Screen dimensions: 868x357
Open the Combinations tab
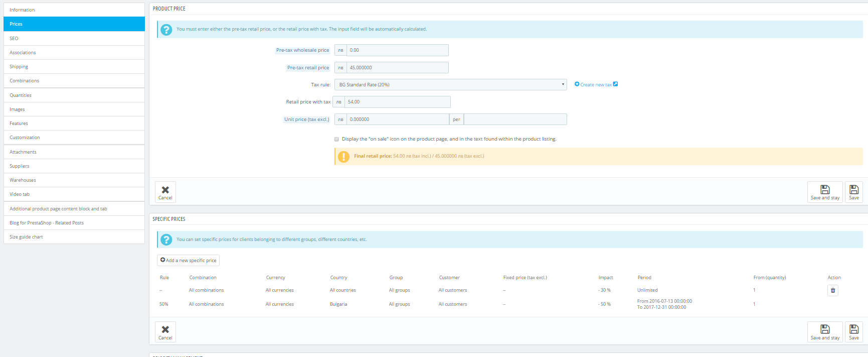(74, 81)
